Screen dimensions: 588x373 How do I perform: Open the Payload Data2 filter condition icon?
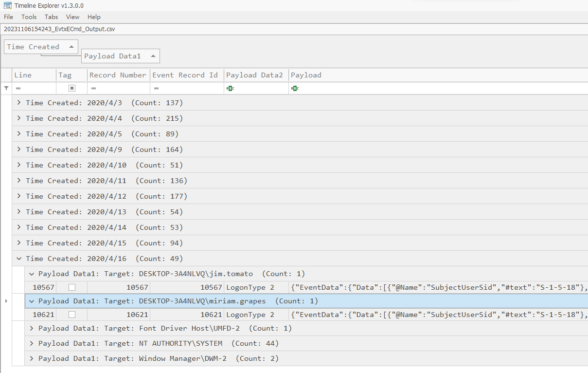pos(230,88)
